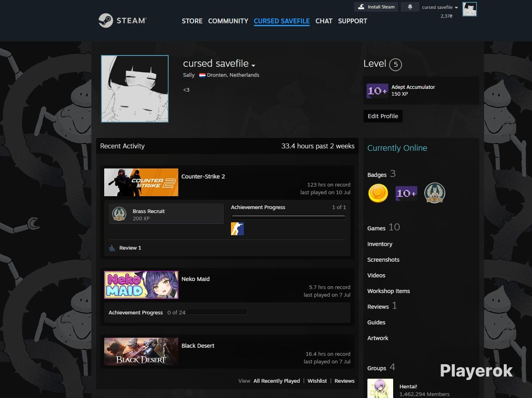Click the Install Steam download icon
The height and width of the screenshot is (398, 532).
(x=361, y=7)
